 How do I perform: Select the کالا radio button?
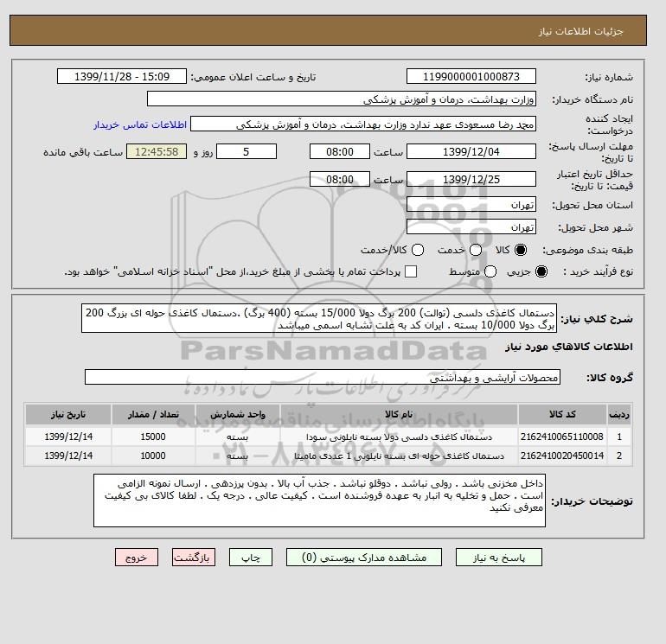point(521,250)
